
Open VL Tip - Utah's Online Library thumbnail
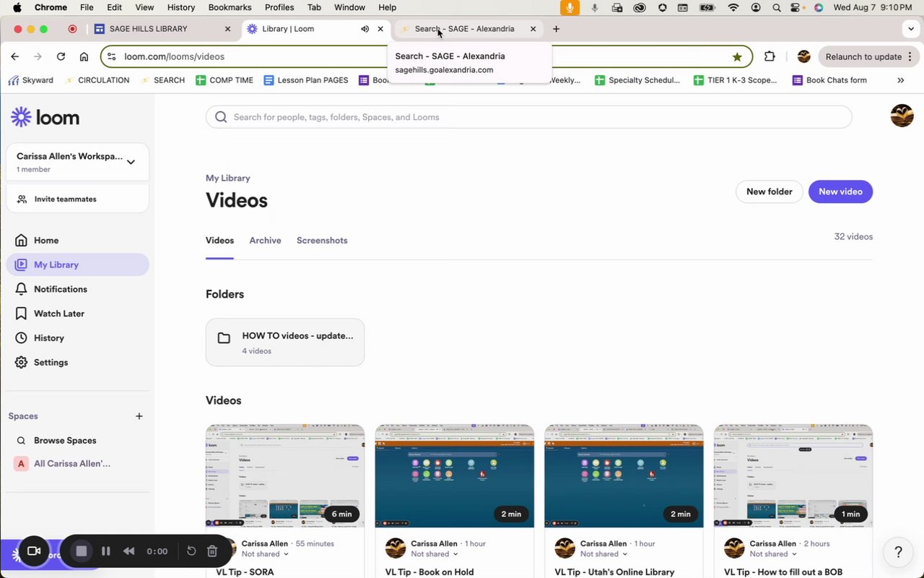tap(624, 476)
